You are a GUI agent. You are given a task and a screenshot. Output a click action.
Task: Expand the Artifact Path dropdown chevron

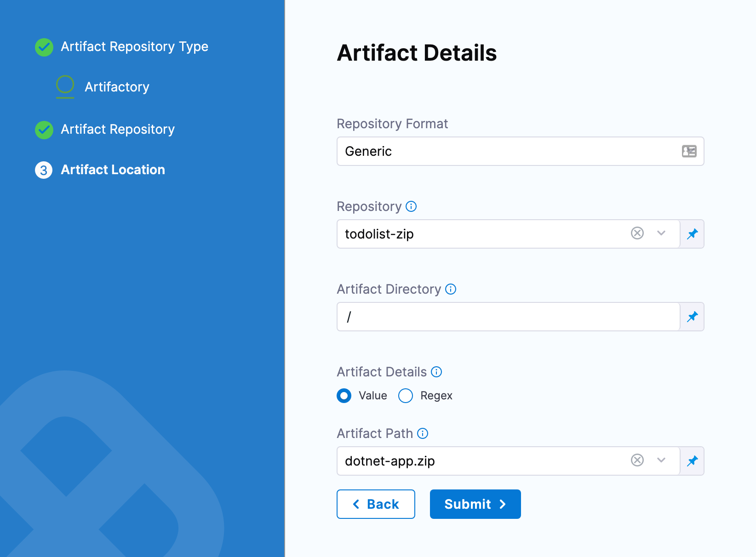click(661, 460)
